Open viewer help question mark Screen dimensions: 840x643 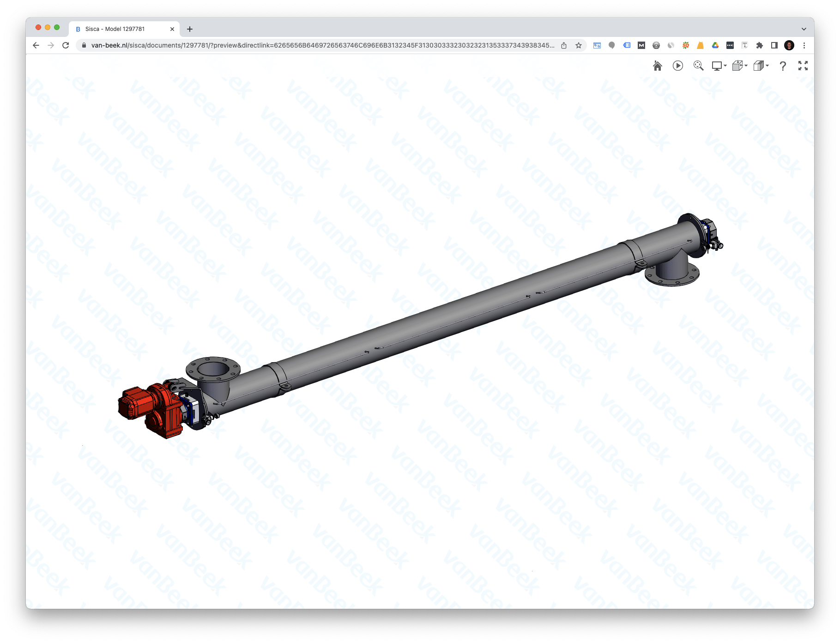[783, 66]
